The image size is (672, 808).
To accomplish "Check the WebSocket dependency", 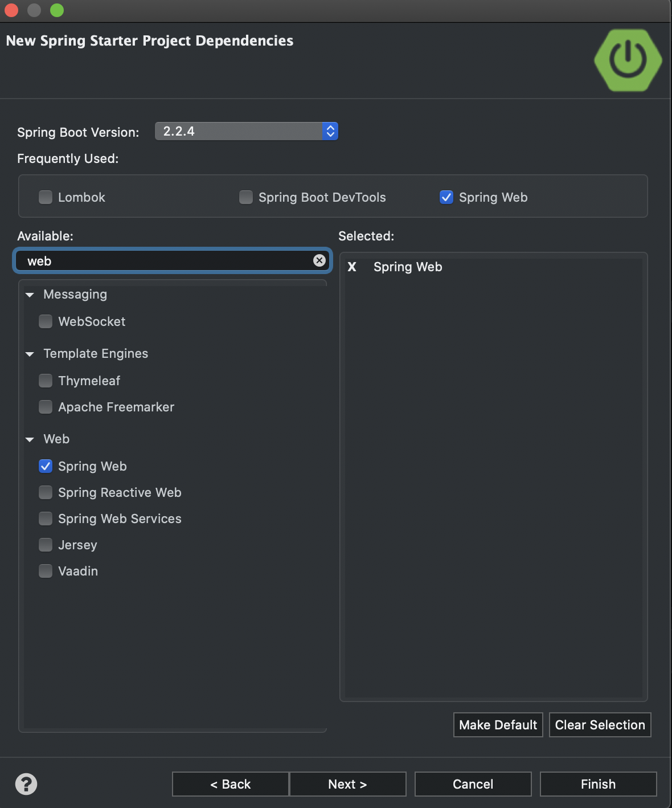I will pos(46,321).
